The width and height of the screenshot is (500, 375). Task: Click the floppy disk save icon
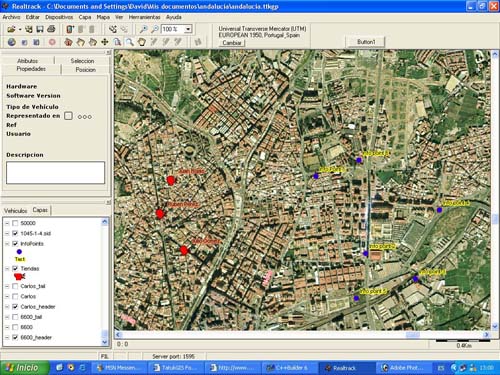click(40, 29)
